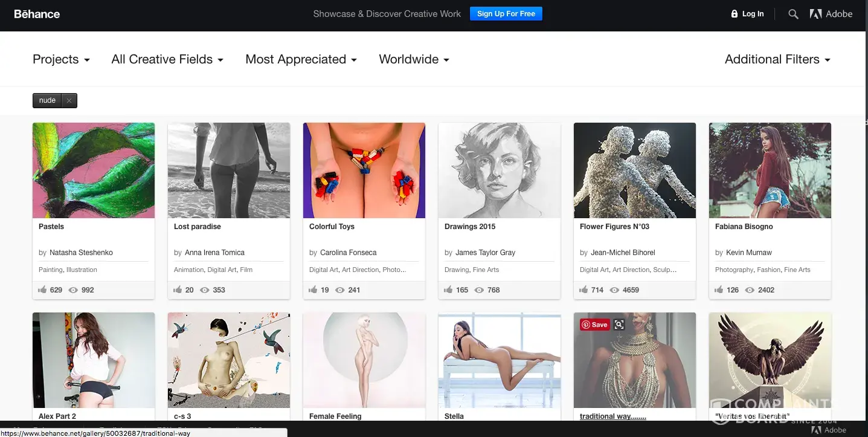Click the Film category on Lost paradise

(x=246, y=270)
